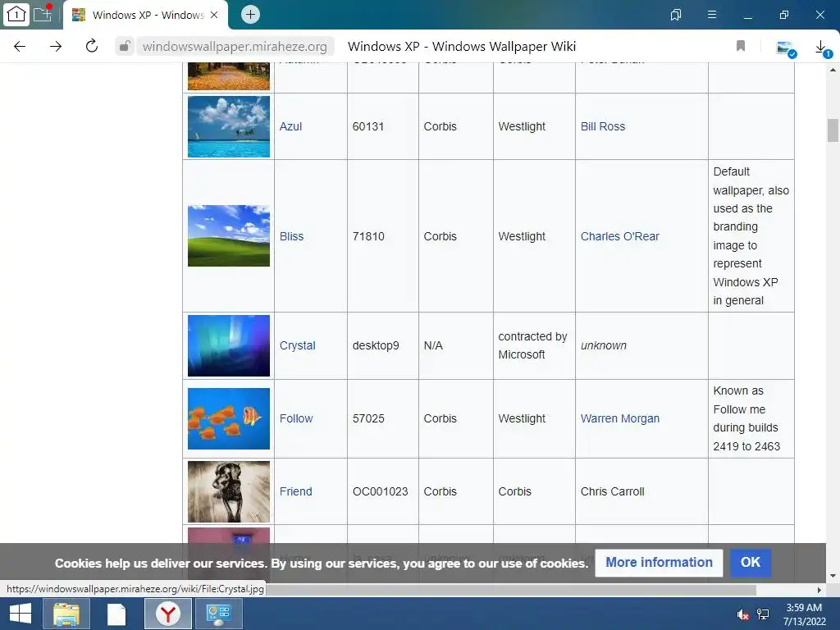Viewport: 840px width, 630px height.
Task: Focus the windowswallpaper.miraheze.org address field
Action: (x=235, y=46)
